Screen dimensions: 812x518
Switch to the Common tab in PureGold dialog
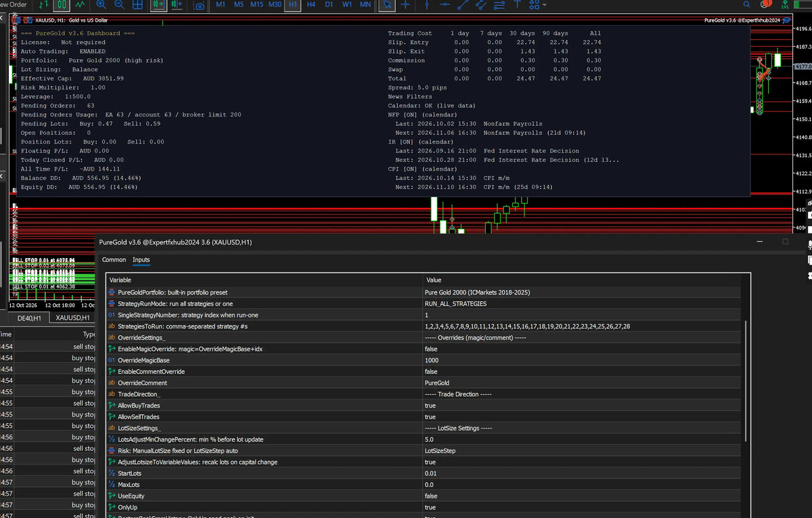pos(114,260)
